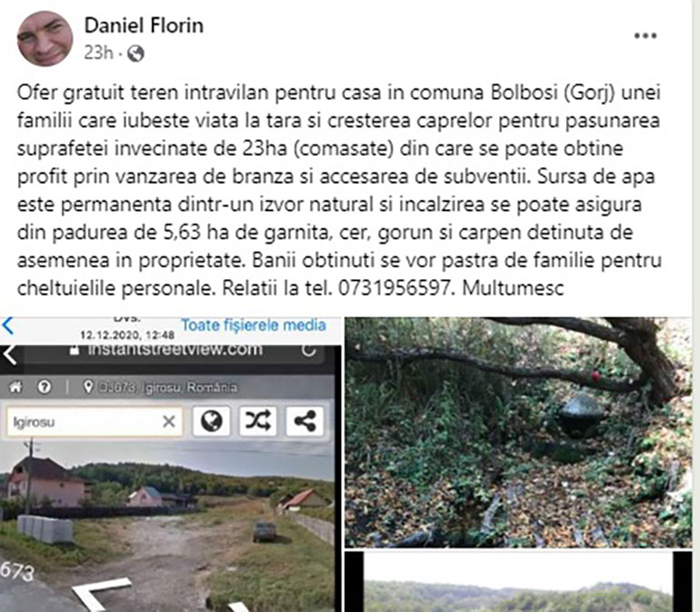Image resolution: width=700 pixels, height=612 pixels.
Task: Click the share icon button
Action: [305, 421]
